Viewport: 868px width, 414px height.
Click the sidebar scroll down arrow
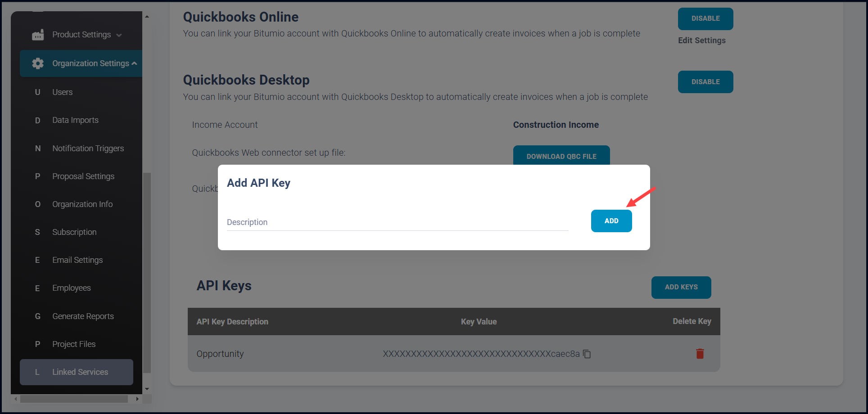(x=147, y=389)
